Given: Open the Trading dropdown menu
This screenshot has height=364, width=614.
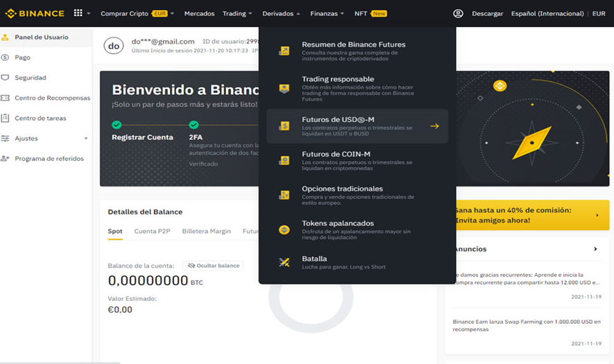Looking at the screenshot, I should [x=237, y=13].
